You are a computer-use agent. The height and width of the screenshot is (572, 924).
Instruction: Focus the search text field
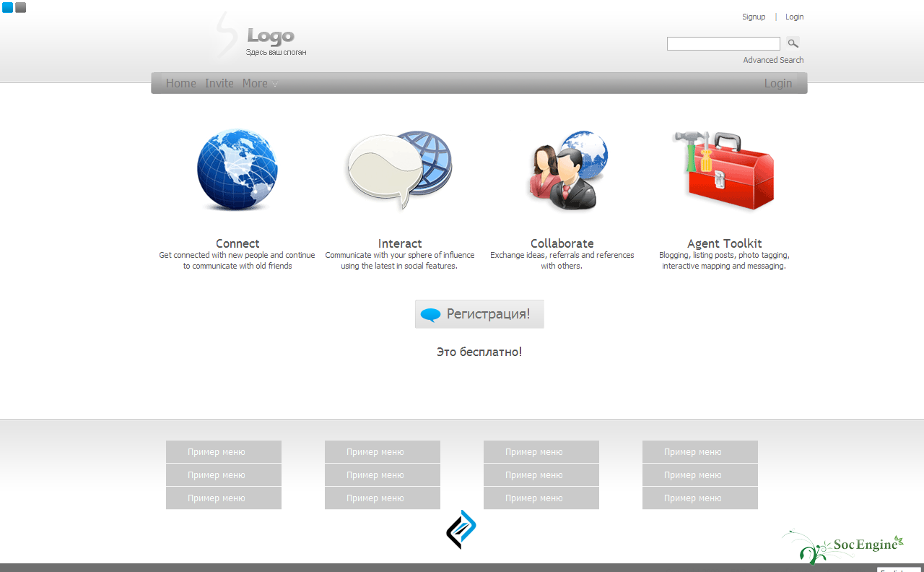(723, 44)
